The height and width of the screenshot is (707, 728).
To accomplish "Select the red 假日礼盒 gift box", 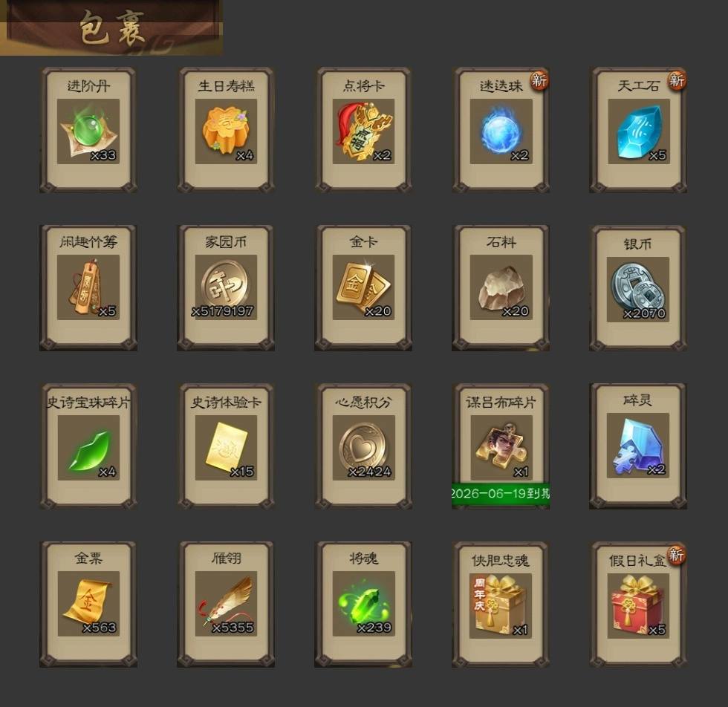I will click(638, 606).
